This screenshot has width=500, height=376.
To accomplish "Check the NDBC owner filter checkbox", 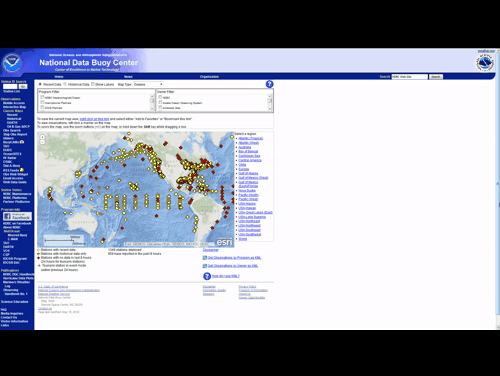I will point(160,97).
